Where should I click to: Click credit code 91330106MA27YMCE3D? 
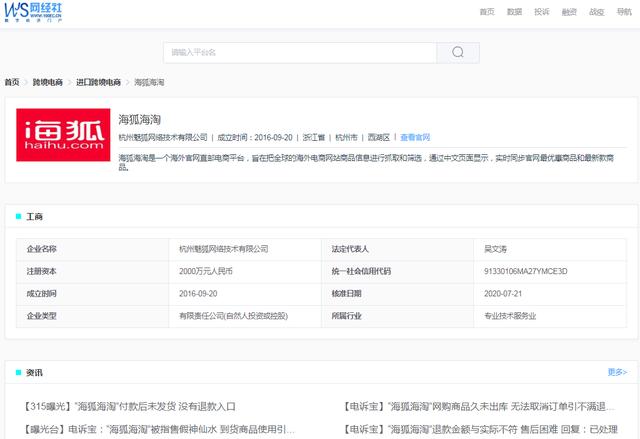525,271
